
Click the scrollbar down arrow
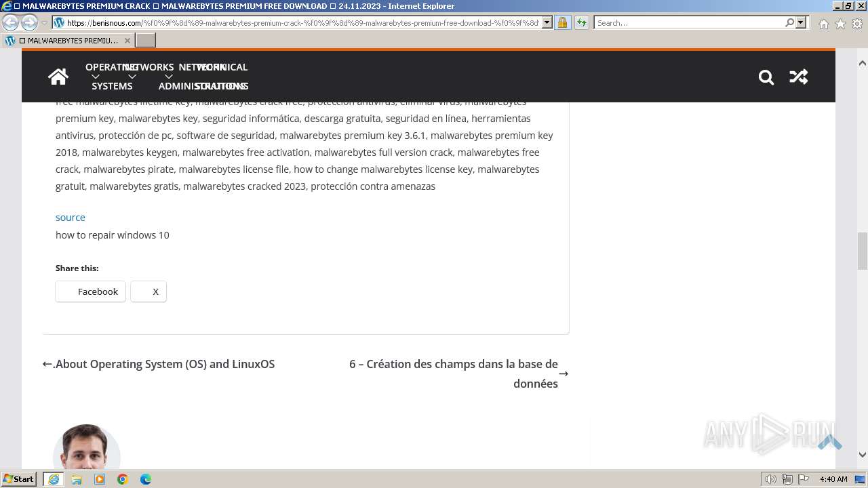point(863,455)
